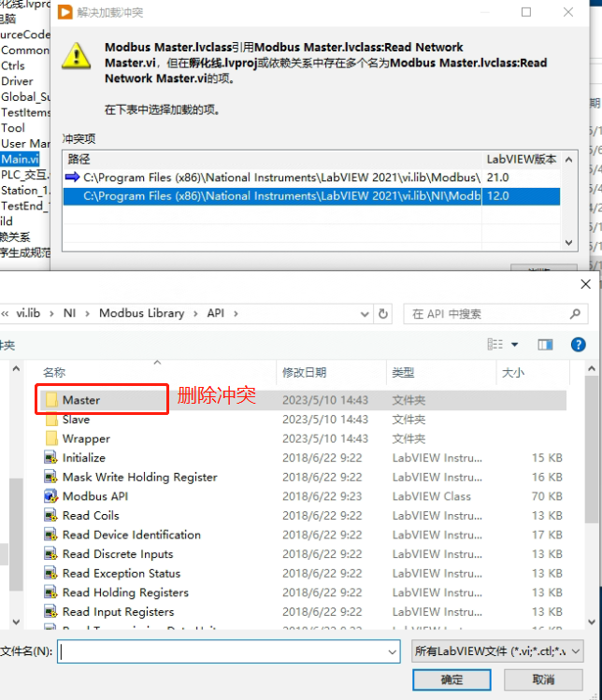602x700 pixels.
Task: Click the Read Exception Status VI icon
Action: coord(50,573)
